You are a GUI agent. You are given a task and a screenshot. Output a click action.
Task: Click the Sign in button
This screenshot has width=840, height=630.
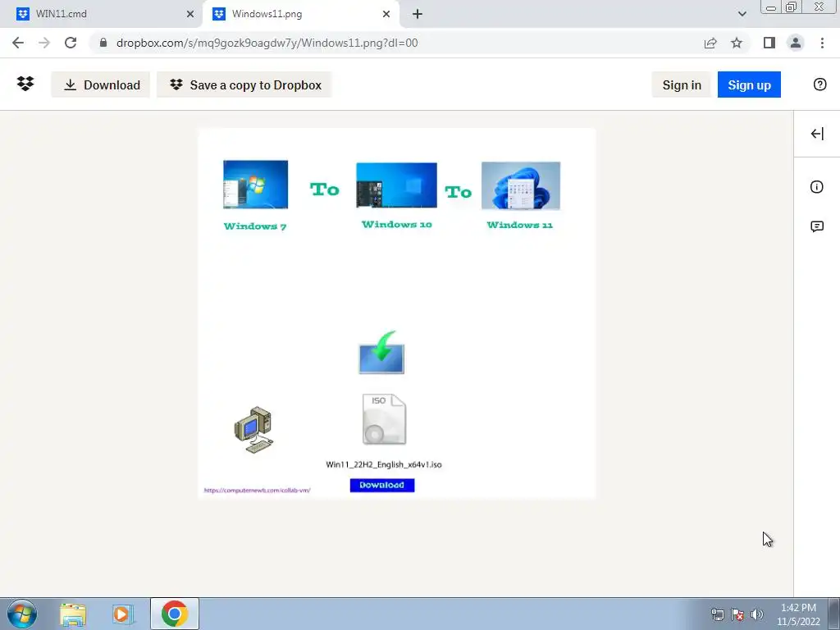(682, 84)
